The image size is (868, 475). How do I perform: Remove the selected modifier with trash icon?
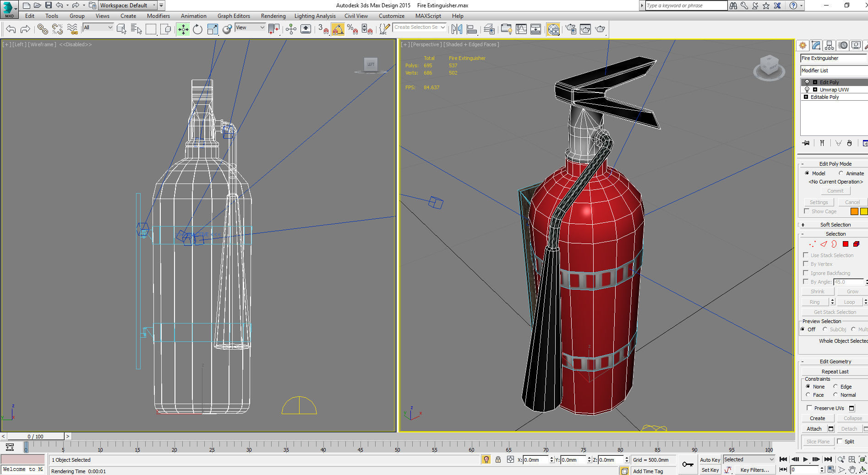pyautogui.click(x=850, y=143)
